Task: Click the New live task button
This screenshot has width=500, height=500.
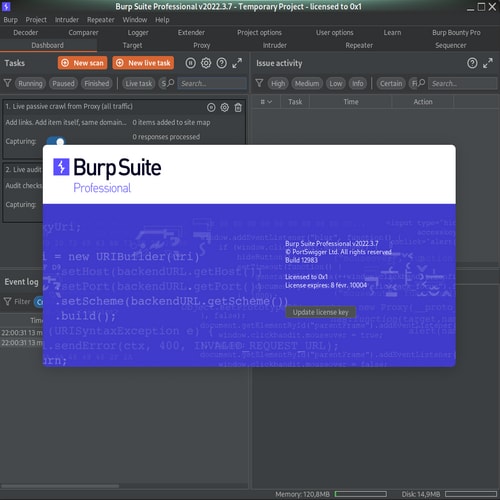Action: pyautogui.click(x=143, y=63)
